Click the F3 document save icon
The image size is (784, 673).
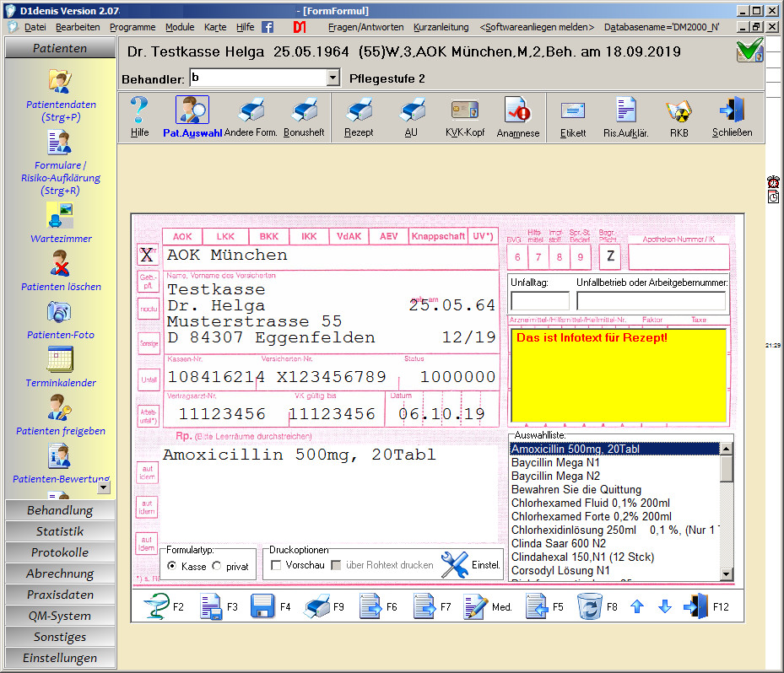(211, 606)
